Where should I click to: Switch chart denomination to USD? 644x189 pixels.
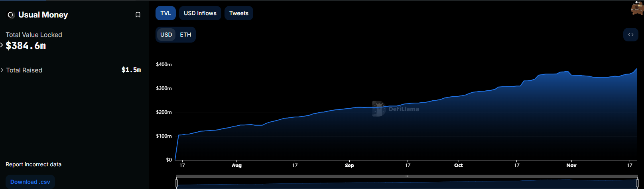coord(166,35)
